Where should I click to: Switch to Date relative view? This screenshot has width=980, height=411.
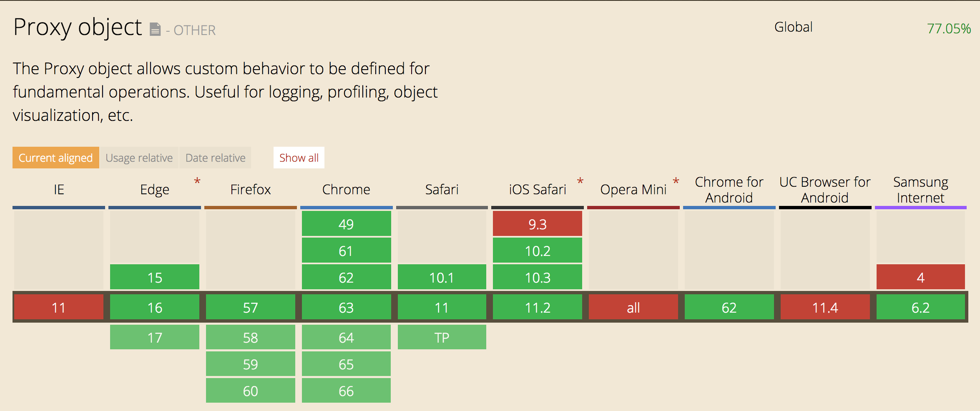tap(215, 158)
